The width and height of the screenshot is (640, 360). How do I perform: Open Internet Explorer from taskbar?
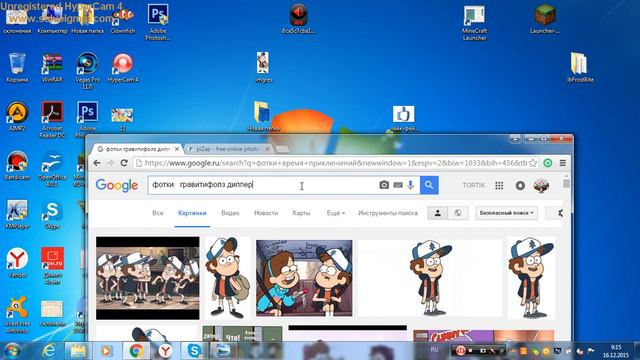(x=49, y=351)
